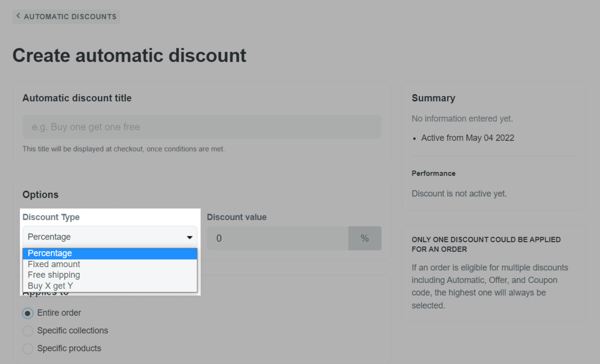Go back to Automatic Discounts

tap(66, 17)
